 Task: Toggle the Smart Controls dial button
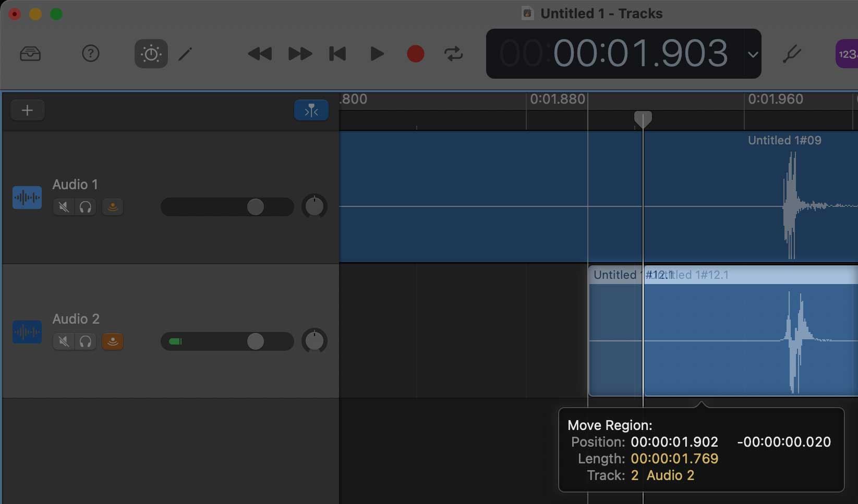151,54
